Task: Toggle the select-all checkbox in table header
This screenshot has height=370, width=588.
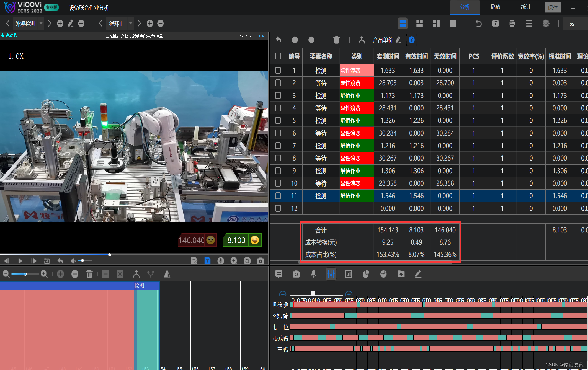Action: pyautogui.click(x=278, y=56)
